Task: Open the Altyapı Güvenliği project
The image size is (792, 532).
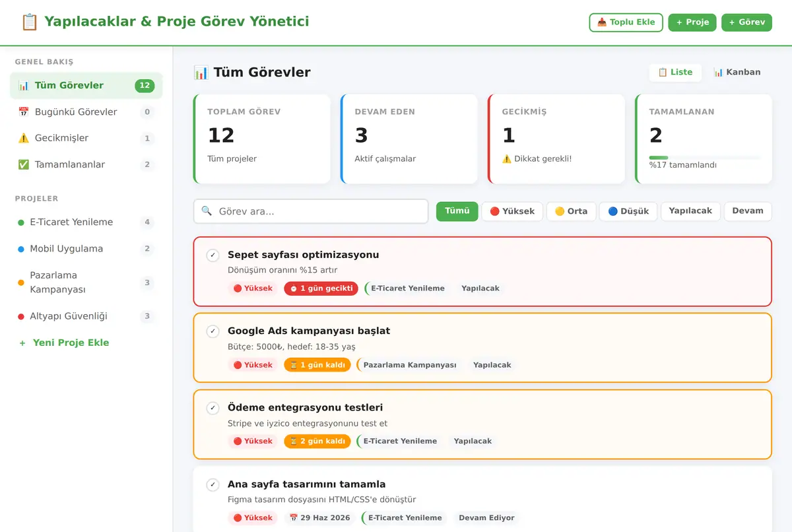Action: click(86, 316)
